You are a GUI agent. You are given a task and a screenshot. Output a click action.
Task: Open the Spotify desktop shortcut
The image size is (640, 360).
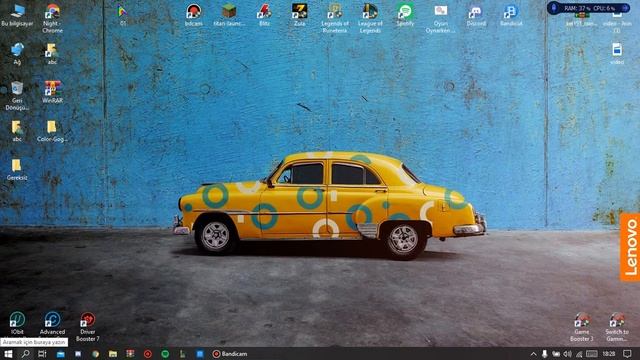click(405, 16)
